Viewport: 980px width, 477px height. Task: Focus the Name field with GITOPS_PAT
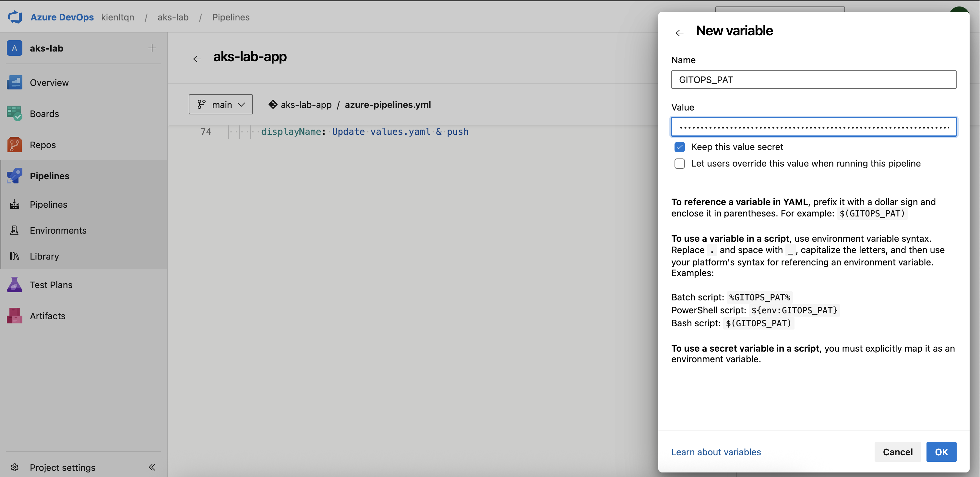coord(814,79)
